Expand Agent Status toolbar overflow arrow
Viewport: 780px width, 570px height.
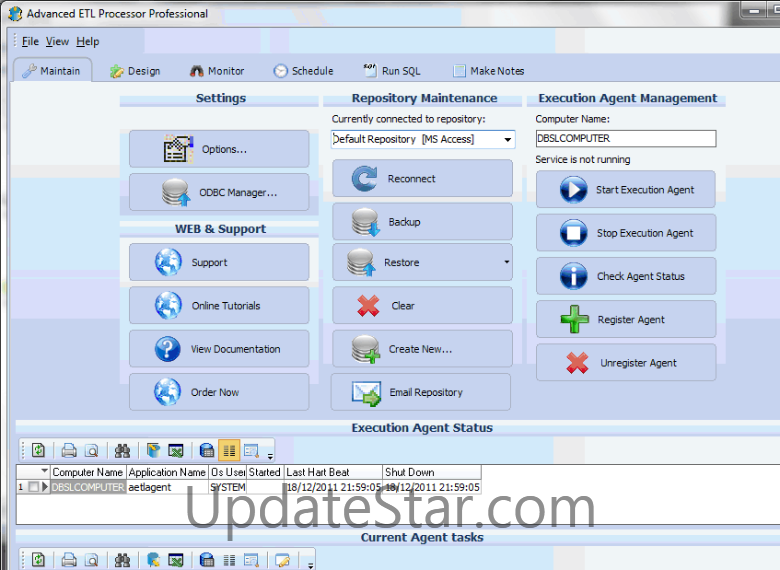(270, 456)
